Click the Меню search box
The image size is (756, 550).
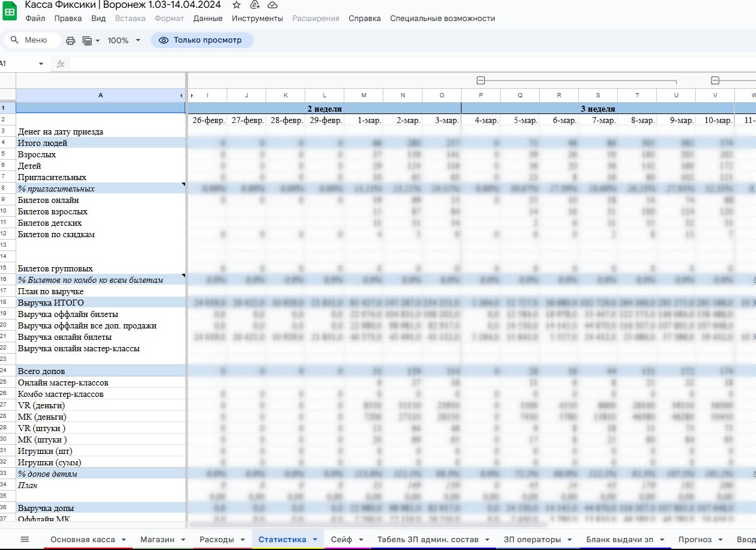(32, 40)
